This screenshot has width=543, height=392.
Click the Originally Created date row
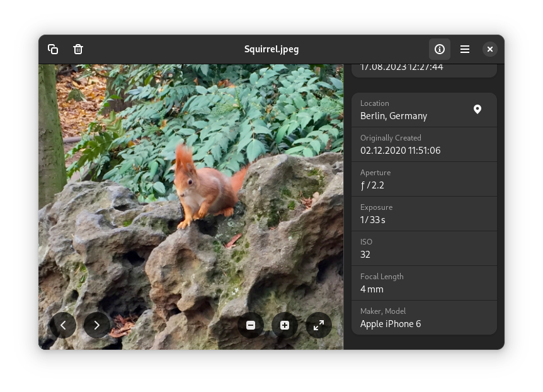[x=424, y=144]
